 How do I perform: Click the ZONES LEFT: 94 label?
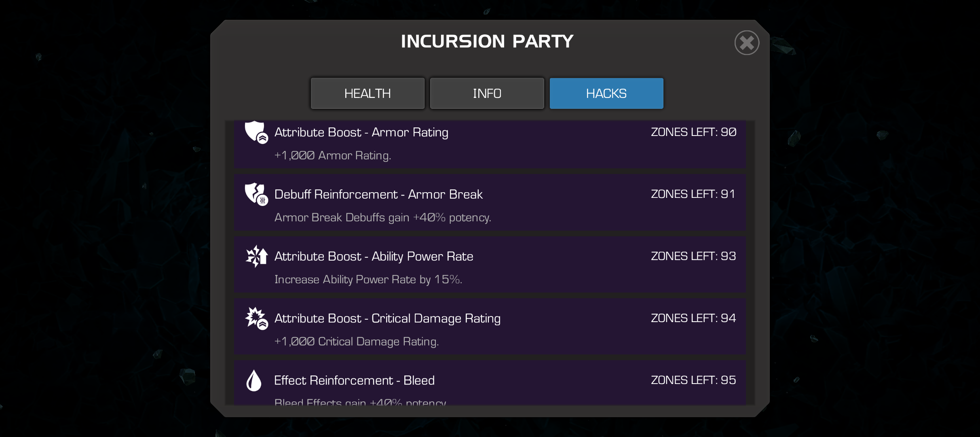(x=693, y=318)
